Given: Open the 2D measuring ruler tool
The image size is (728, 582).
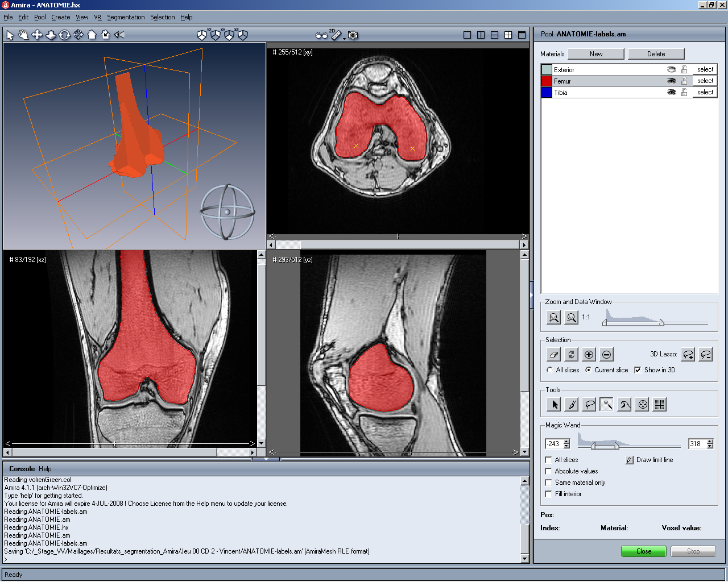Looking at the screenshot, I should (336, 35).
